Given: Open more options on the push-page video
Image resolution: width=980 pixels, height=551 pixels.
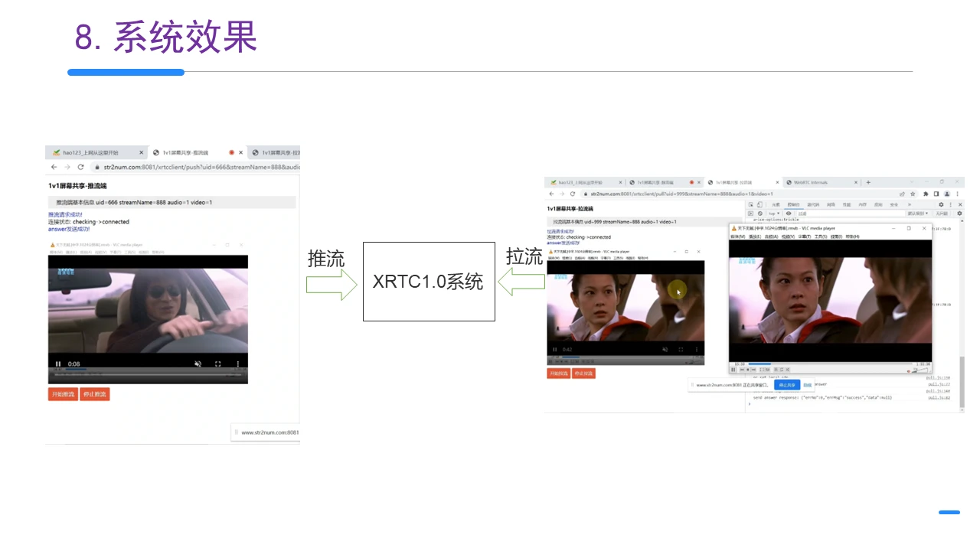Looking at the screenshot, I should [238, 364].
